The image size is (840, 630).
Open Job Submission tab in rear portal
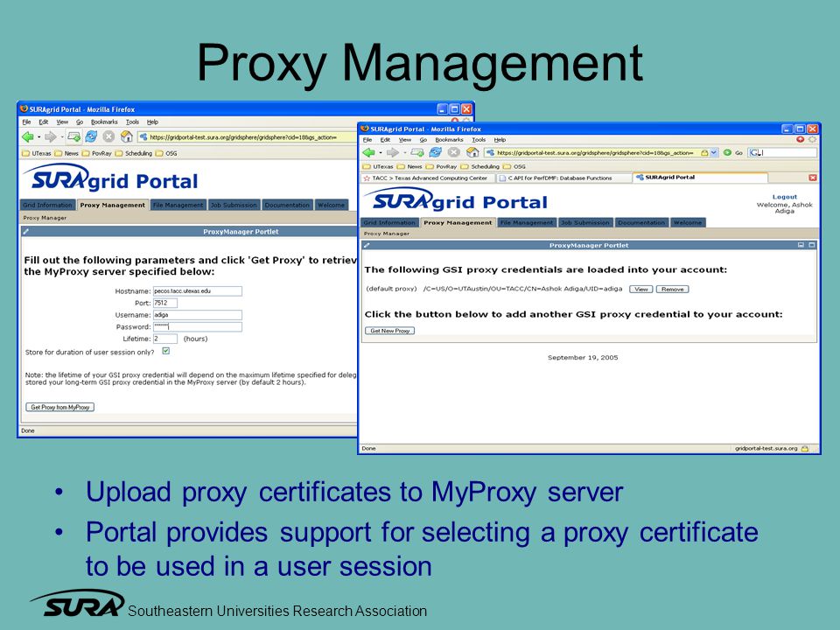point(234,205)
